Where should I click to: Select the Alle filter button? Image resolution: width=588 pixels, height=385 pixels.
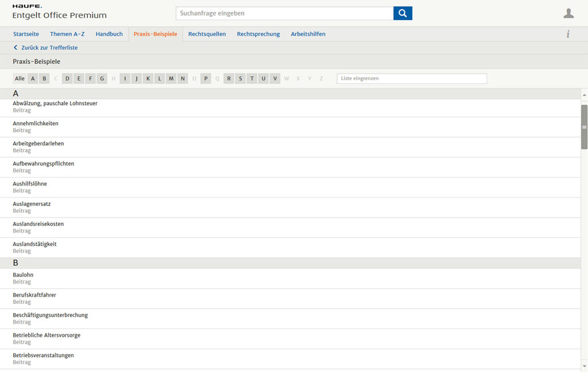20,78
